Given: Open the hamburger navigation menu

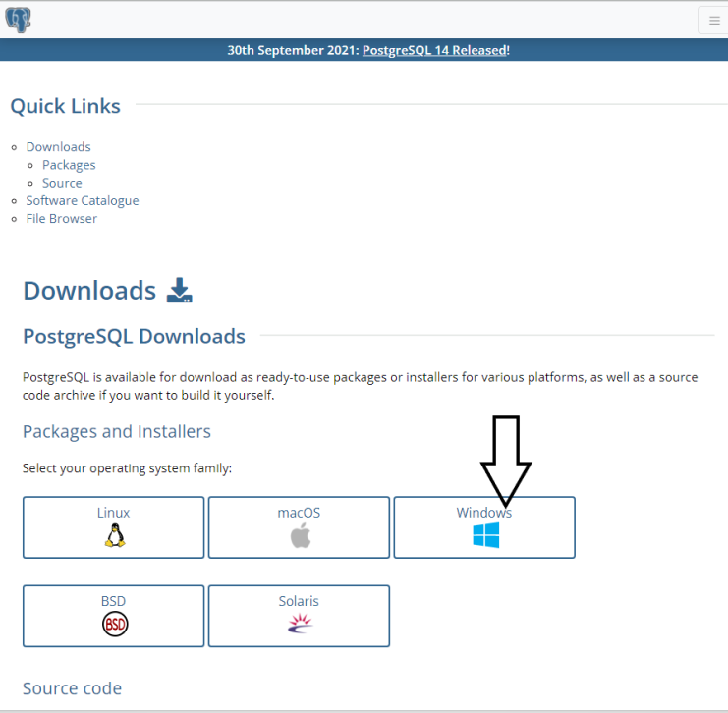Looking at the screenshot, I should point(714,21).
